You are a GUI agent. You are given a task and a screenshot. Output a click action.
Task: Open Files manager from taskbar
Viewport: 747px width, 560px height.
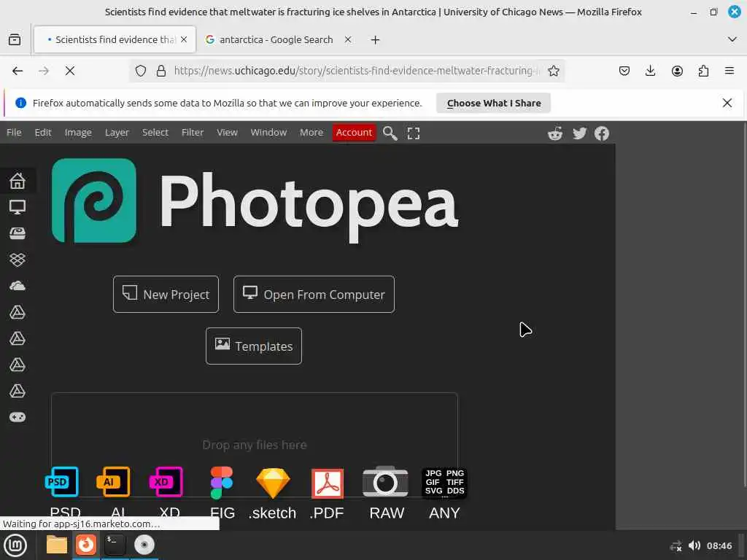coord(57,545)
